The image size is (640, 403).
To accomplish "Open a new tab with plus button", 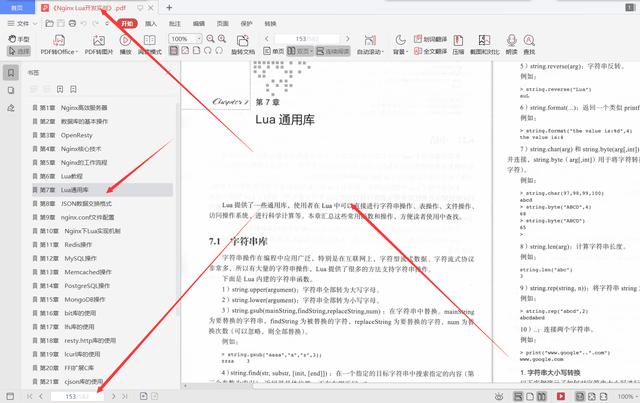I will [169, 7].
